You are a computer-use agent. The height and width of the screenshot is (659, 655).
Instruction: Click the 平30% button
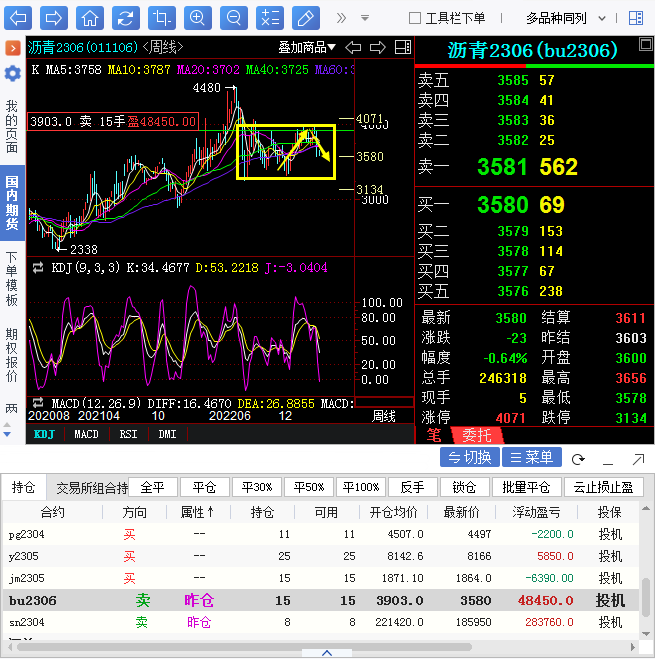256,487
